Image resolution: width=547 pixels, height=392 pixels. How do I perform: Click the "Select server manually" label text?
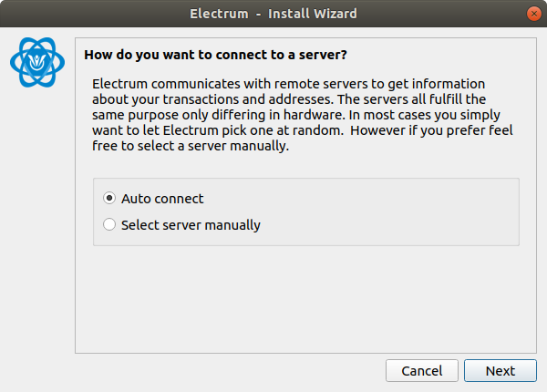(x=191, y=225)
